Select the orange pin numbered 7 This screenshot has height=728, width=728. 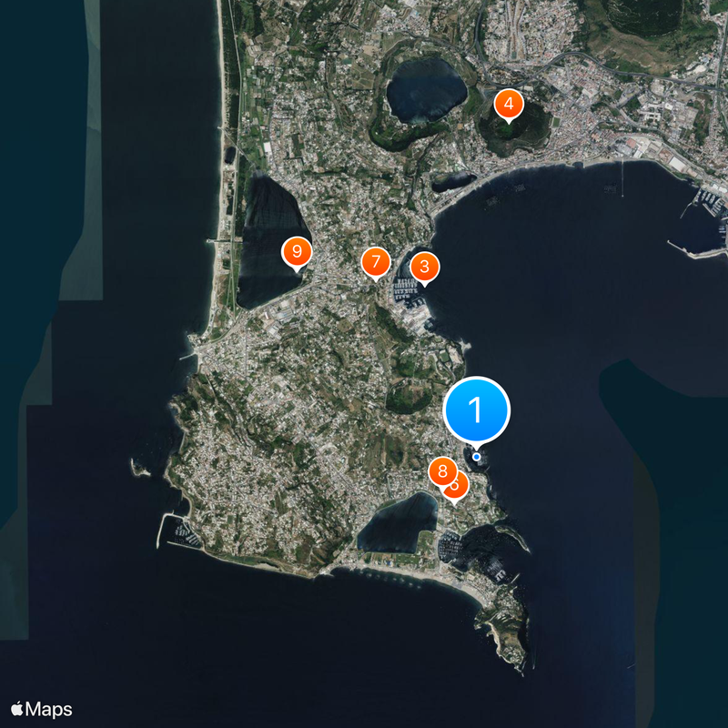376,262
